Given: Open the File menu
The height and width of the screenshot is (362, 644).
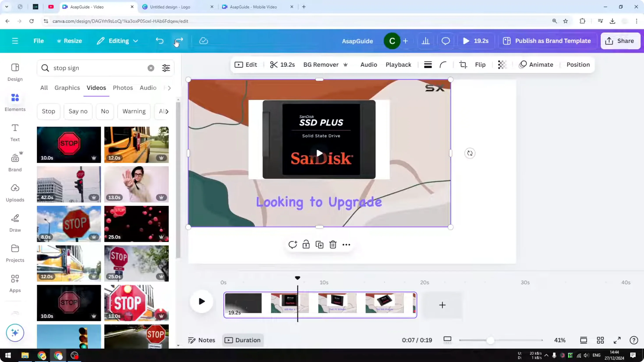Looking at the screenshot, I should [39, 41].
